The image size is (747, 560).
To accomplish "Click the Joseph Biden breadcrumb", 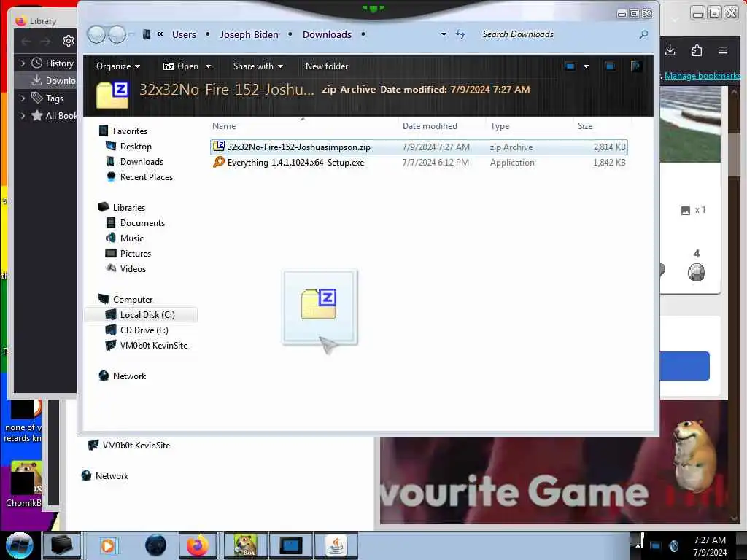I will click(249, 34).
